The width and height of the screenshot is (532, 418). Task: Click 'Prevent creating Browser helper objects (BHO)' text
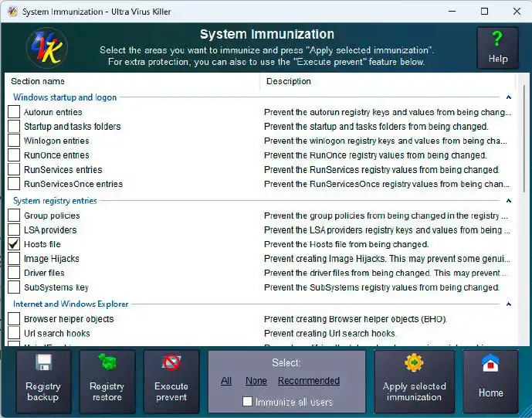[355, 319]
